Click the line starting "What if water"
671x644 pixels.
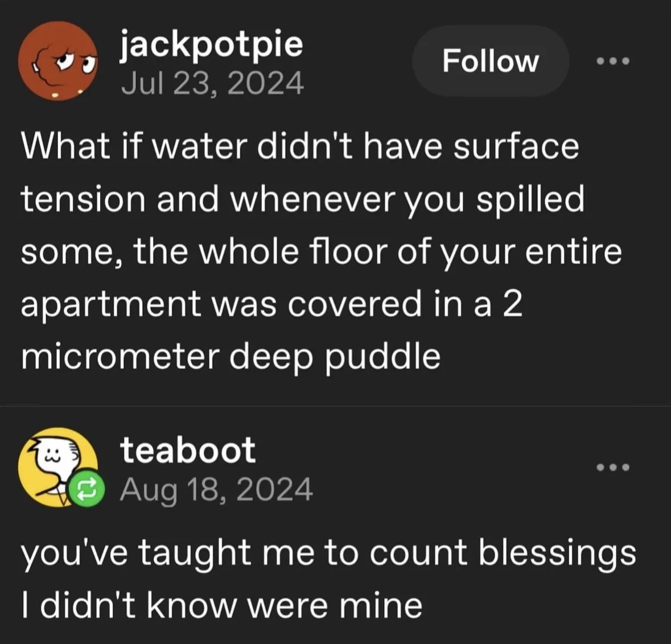pyautogui.click(x=300, y=146)
